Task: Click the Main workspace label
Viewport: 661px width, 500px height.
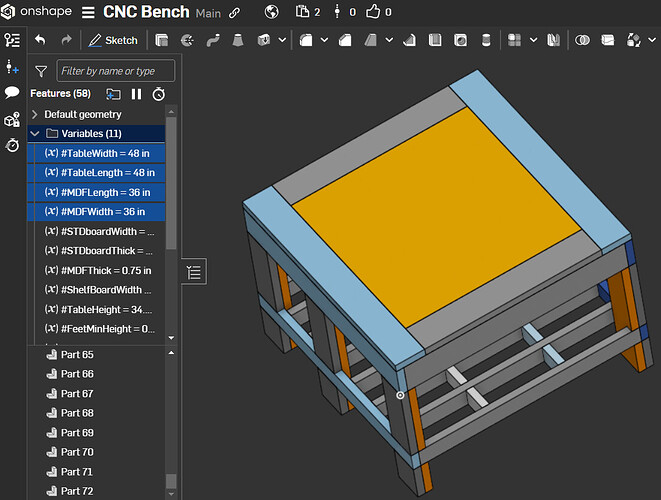Action: click(208, 13)
